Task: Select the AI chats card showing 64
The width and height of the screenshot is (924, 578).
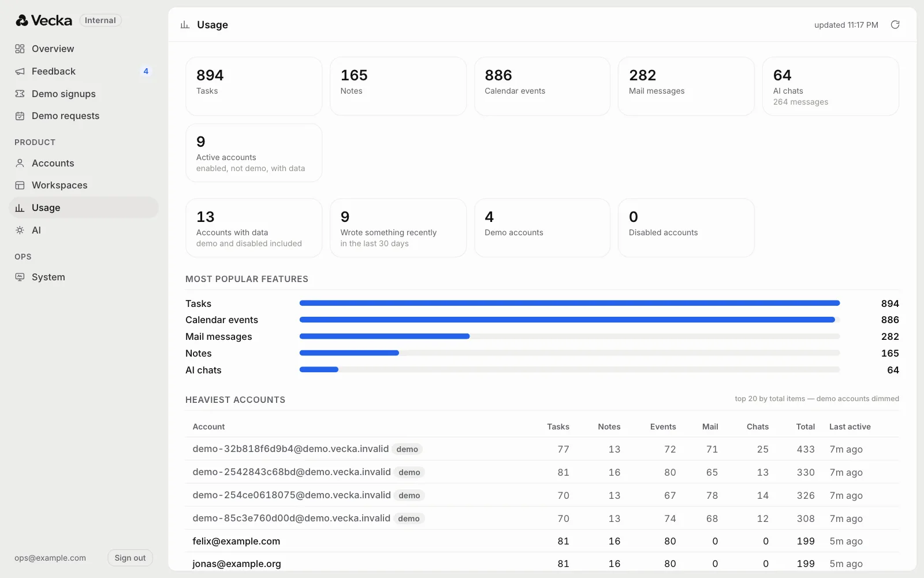Action: pyautogui.click(x=830, y=86)
